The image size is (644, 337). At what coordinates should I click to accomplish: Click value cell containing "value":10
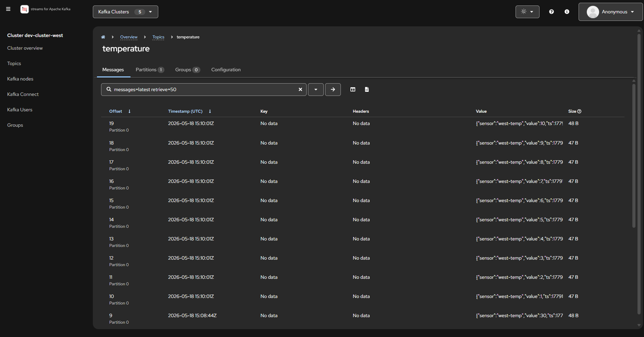click(x=519, y=123)
